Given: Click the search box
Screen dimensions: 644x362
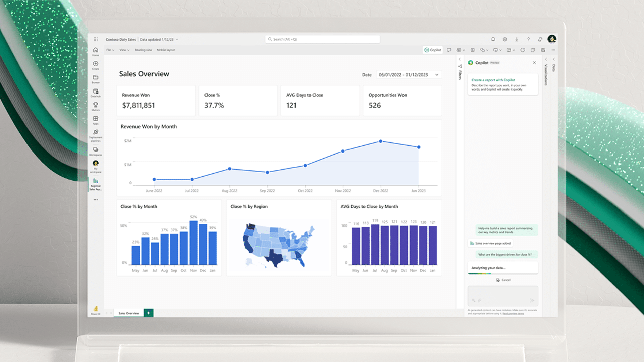Looking at the screenshot, I should tap(322, 39).
